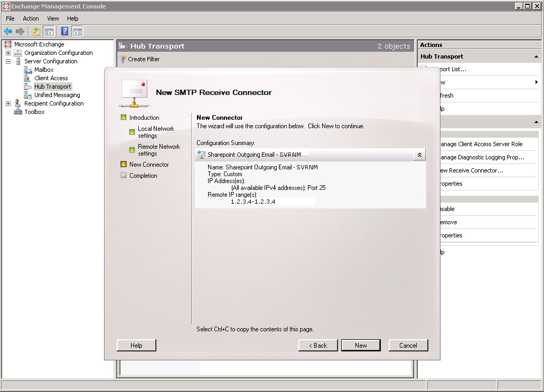
Task: Collapse the second actions section arrow
Action: click(536, 122)
